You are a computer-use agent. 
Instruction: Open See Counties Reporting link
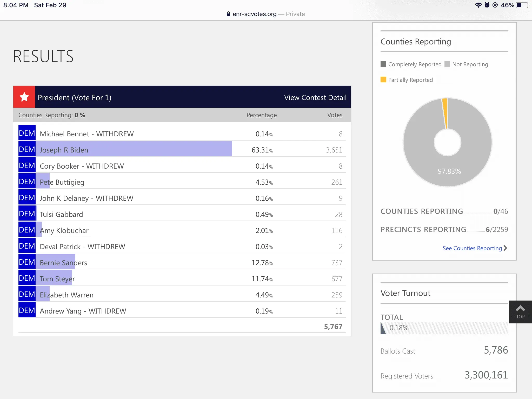click(472, 248)
